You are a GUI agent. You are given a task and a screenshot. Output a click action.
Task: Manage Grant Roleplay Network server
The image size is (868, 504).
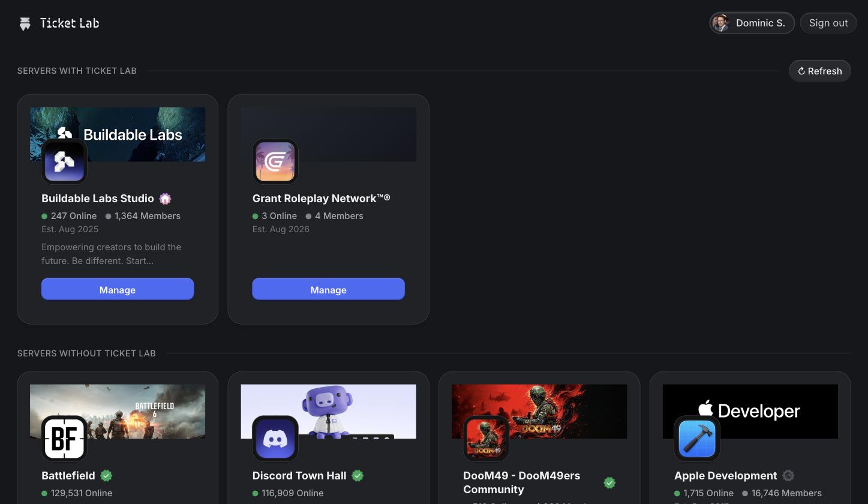[329, 289]
